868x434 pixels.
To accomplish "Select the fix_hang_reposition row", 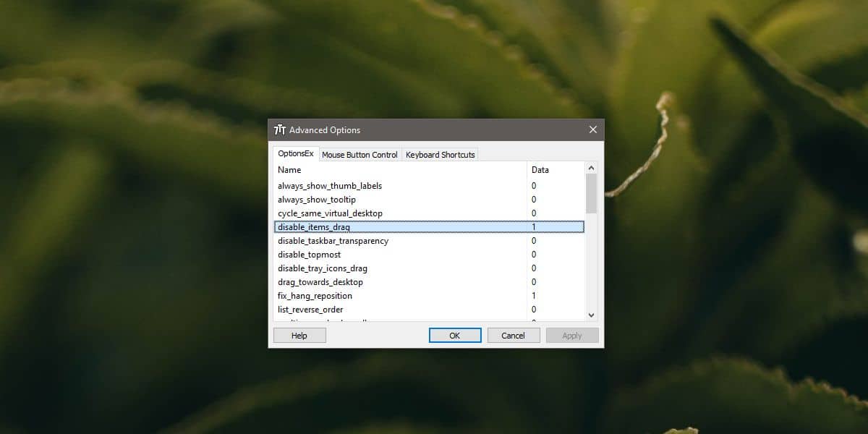I will pos(429,296).
